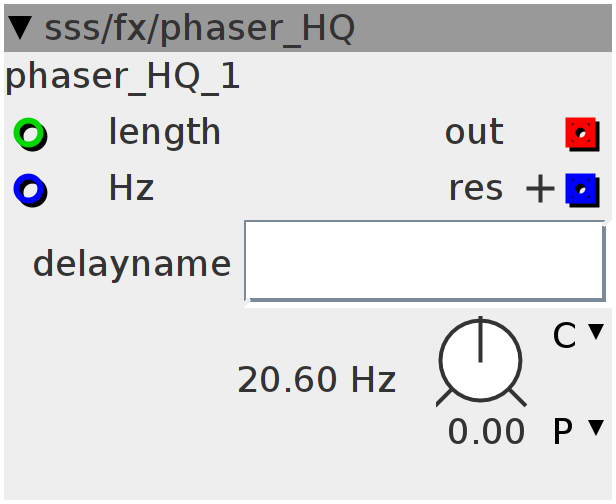Click the green length inlet jack
Viewport: 616px width, 504px height.
pos(30,134)
